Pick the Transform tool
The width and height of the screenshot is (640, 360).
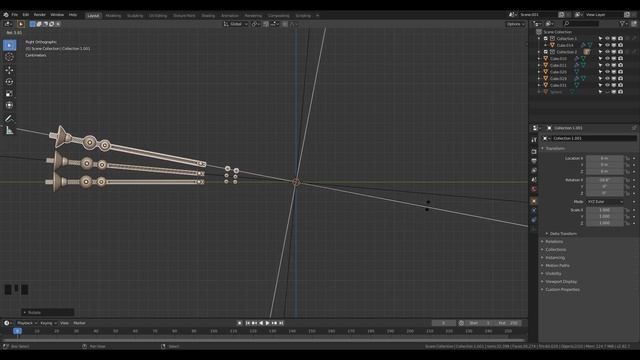coord(9,105)
